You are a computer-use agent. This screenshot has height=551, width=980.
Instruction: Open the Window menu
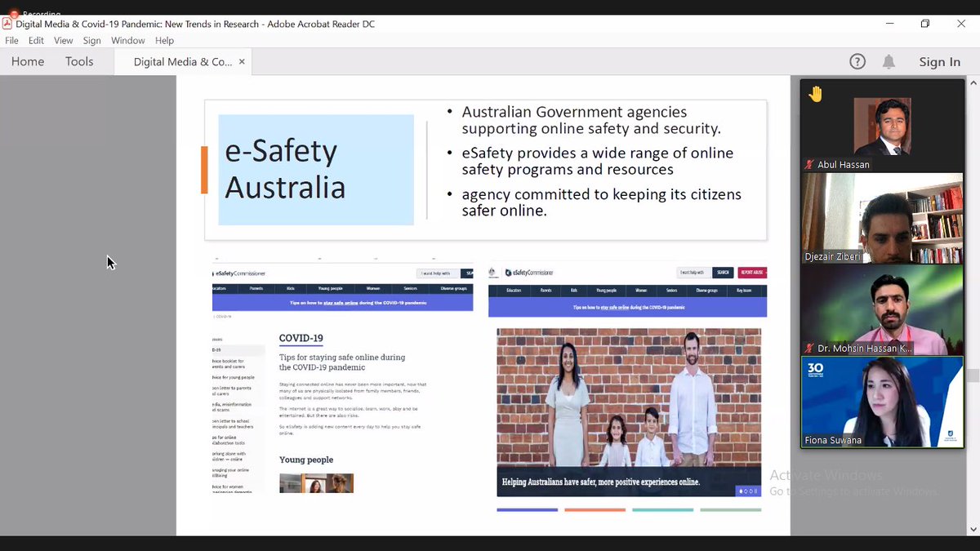click(128, 41)
